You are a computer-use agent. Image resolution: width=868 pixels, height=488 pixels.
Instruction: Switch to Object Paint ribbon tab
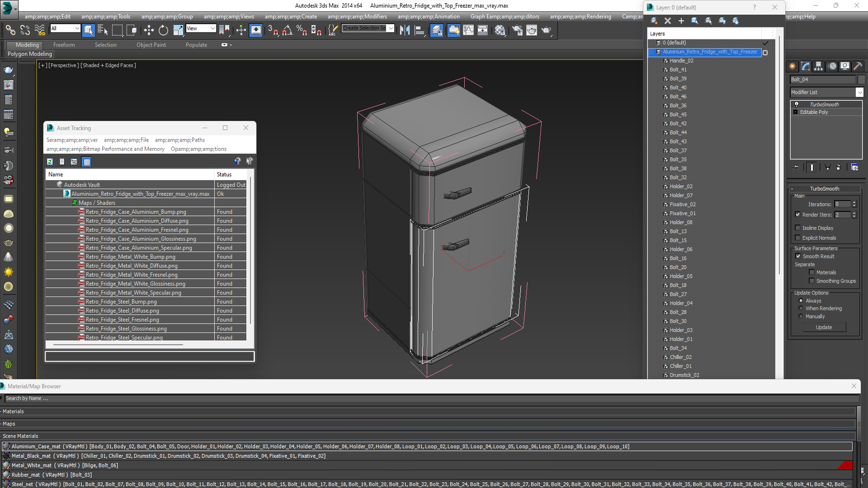pos(151,45)
